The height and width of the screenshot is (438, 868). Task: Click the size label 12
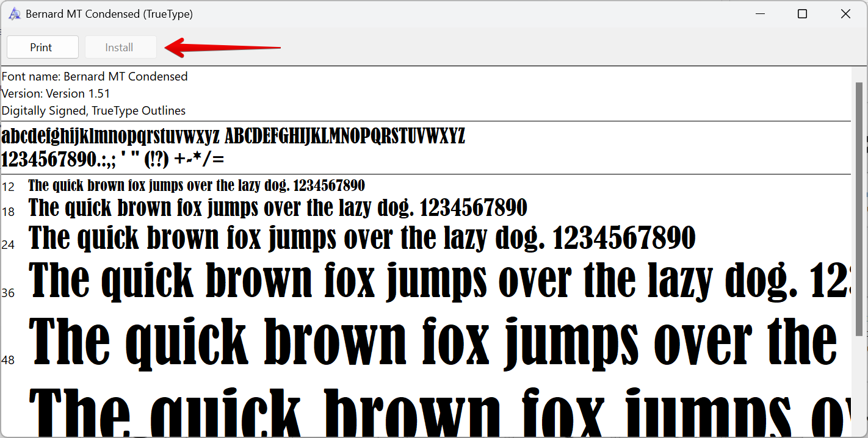[x=8, y=187]
